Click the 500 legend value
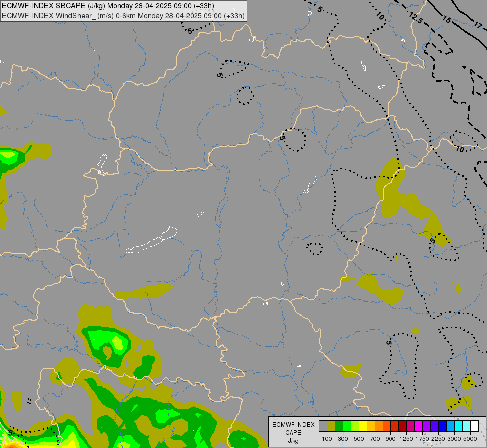Viewport: 487px width, 448px height. click(359, 439)
